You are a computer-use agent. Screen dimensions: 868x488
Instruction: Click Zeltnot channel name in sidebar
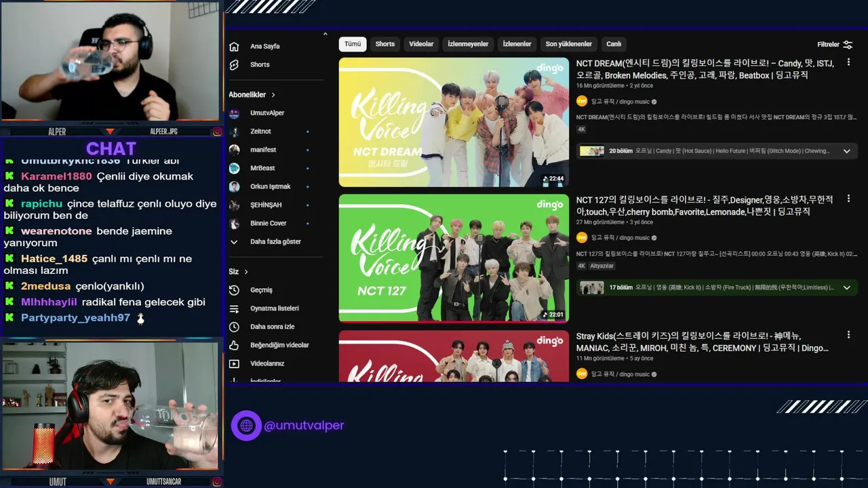coord(260,131)
